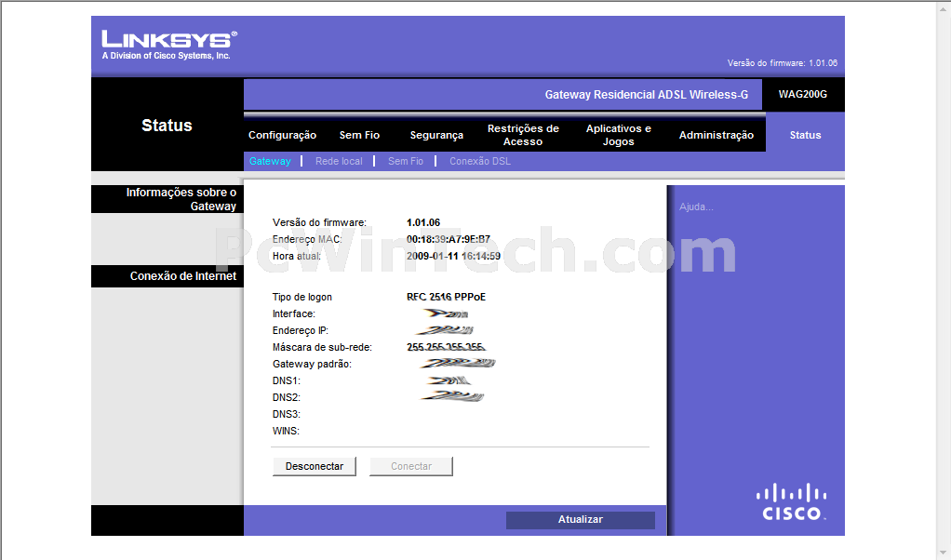Select the Gateway sub-tab
The height and width of the screenshot is (560, 951).
[270, 161]
